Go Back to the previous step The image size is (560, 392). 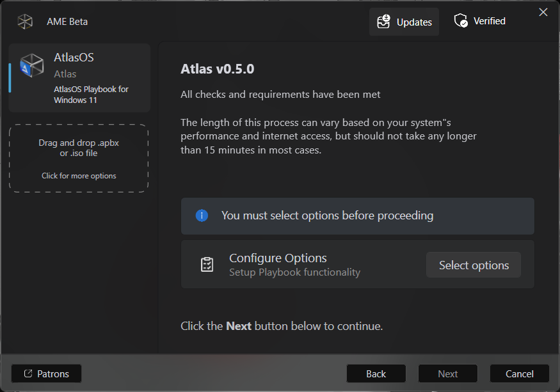[x=376, y=373]
